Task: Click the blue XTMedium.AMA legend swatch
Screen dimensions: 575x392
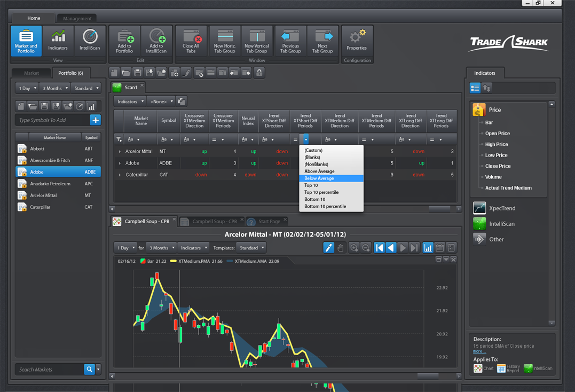Action: tap(230, 261)
